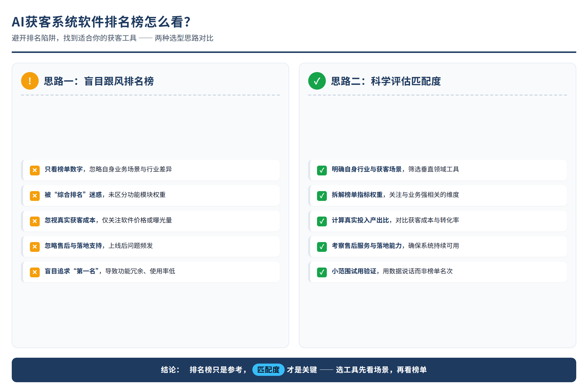Click the text 导致功能冗余、使用率低
588x392 pixels.
coord(140,271)
